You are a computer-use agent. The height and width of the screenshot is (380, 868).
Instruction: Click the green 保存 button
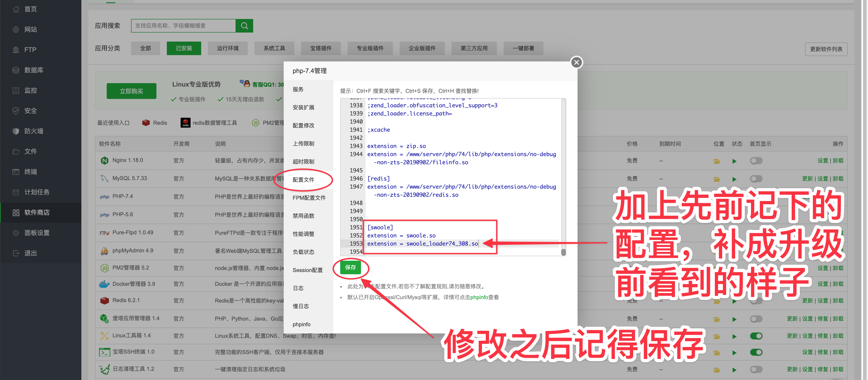click(x=350, y=267)
